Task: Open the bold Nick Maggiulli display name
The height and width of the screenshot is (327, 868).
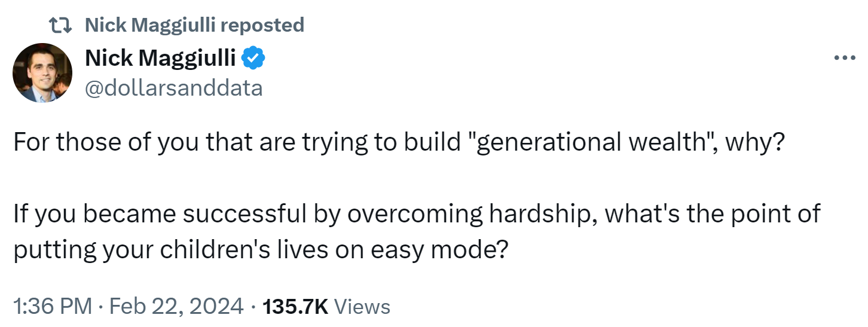Action: (x=161, y=58)
